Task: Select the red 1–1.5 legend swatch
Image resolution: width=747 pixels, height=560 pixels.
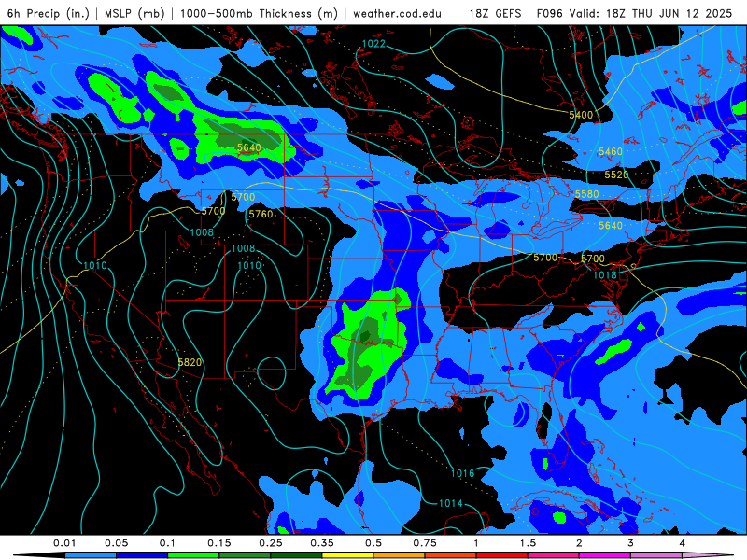Action: (x=502, y=555)
